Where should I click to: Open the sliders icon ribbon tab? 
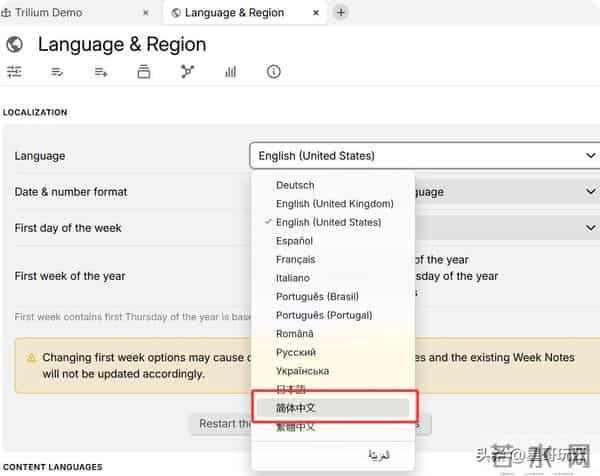pos(14,72)
